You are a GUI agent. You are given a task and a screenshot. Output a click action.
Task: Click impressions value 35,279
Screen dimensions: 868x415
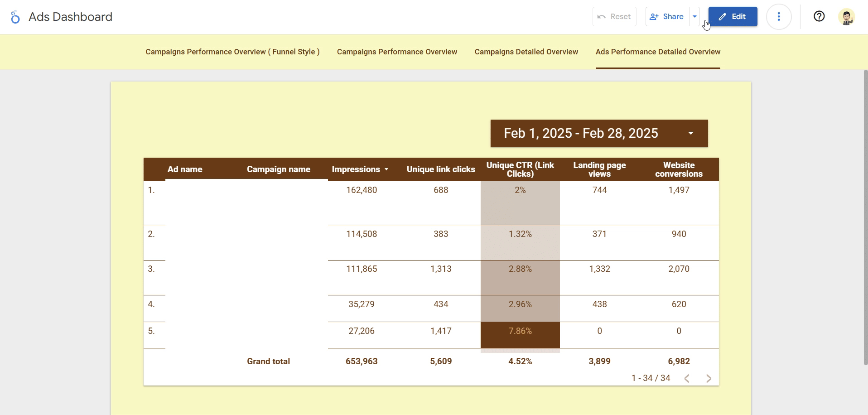[362, 304]
